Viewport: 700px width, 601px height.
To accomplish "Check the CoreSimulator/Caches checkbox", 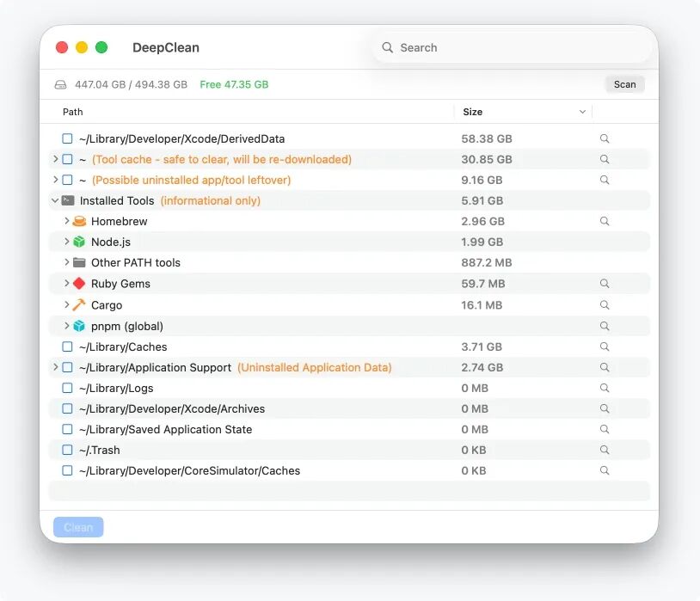I will click(x=67, y=470).
